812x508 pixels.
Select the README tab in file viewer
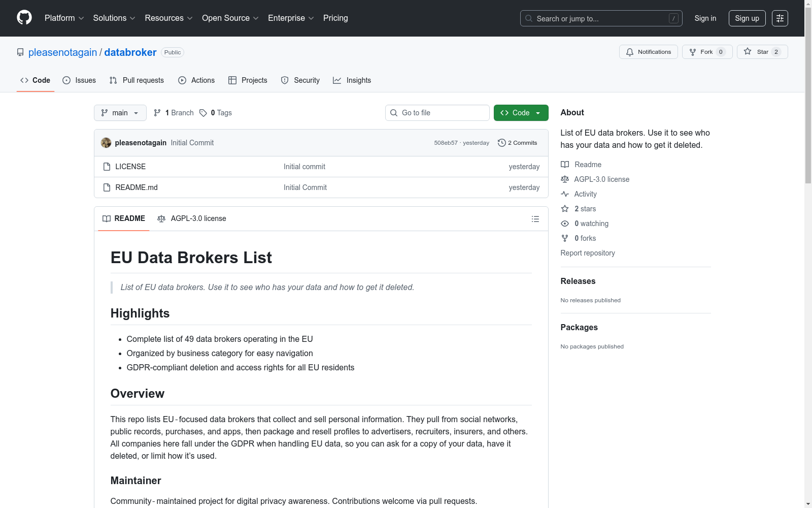click(x=124, y=218)
